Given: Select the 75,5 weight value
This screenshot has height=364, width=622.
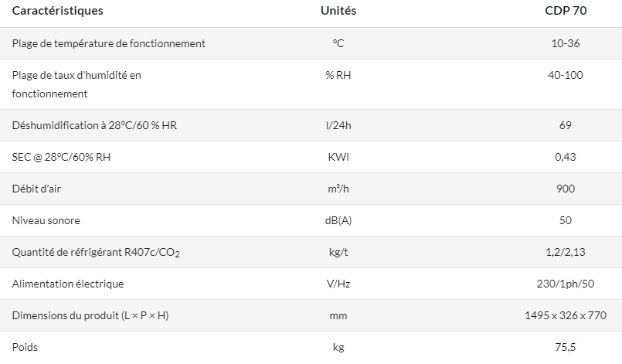Looking at the screenshot, I should point(565,347).
